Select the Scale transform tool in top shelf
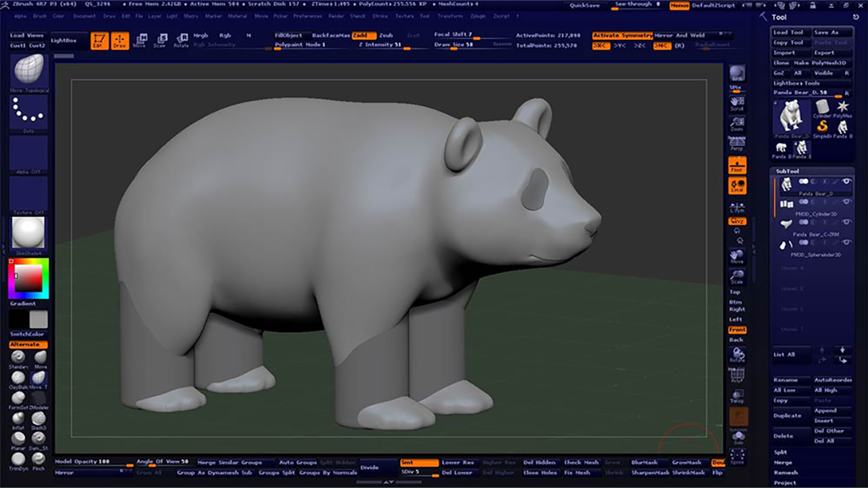 (x=160, y=41)
